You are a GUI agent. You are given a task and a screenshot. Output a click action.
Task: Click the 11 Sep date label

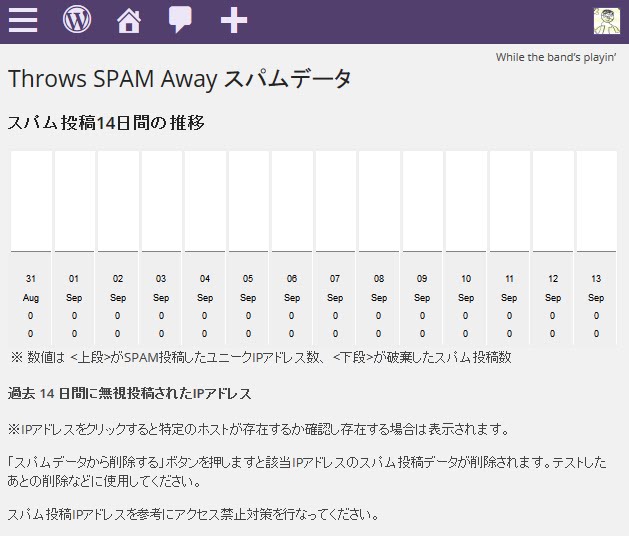tap(509, 288)
